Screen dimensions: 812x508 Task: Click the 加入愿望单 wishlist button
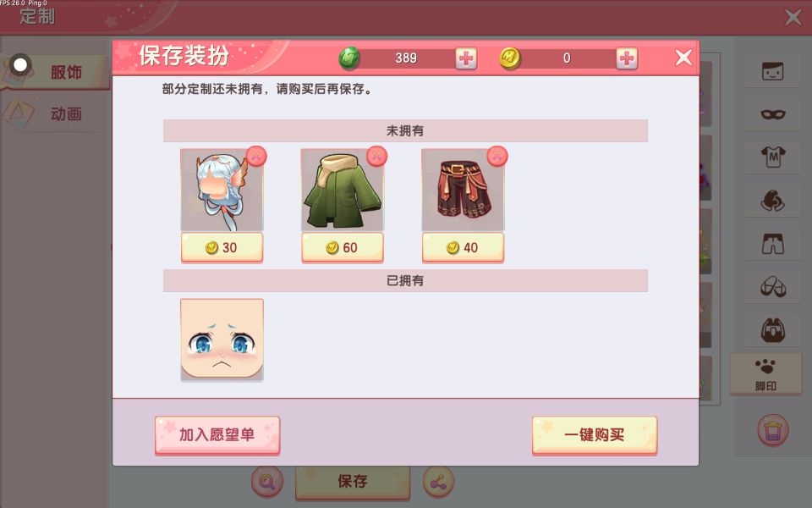coord(217,435)
